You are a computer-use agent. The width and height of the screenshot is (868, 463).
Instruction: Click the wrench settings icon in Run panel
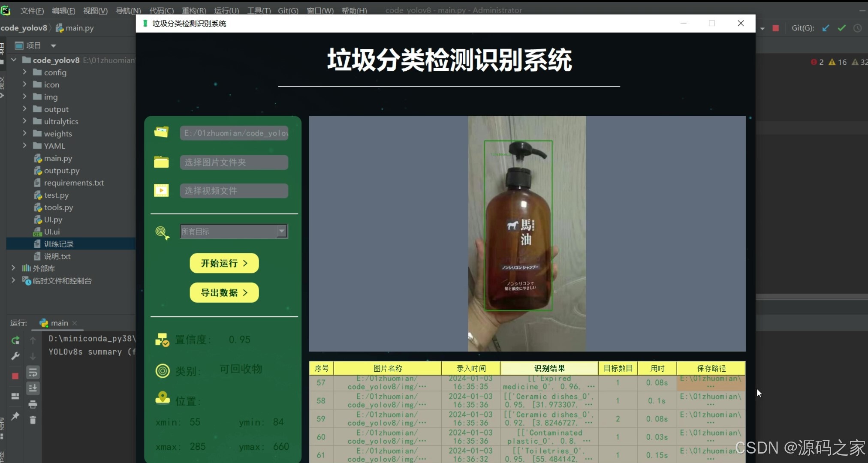pos(15,356)
